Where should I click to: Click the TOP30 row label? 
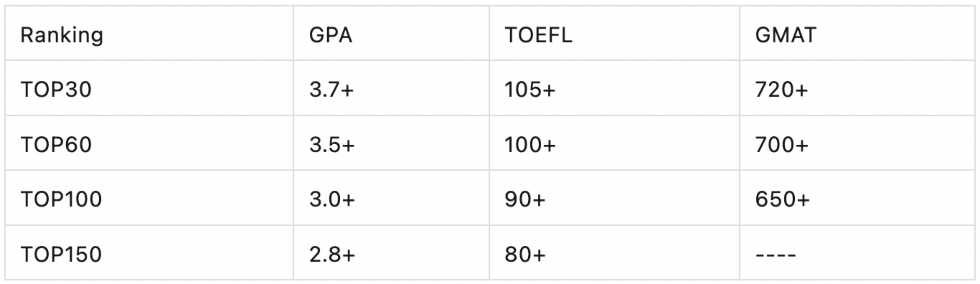point(149,88)
